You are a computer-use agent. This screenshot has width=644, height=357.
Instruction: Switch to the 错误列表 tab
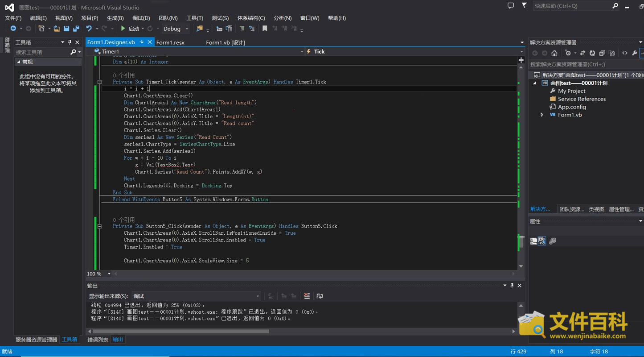point(98,340)
